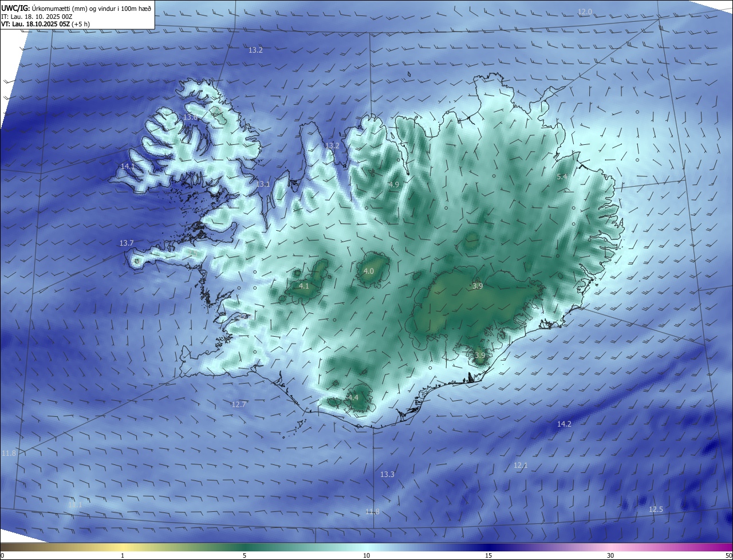Click the 4.4 value label

pyautogui.click(x=353, y=397)
